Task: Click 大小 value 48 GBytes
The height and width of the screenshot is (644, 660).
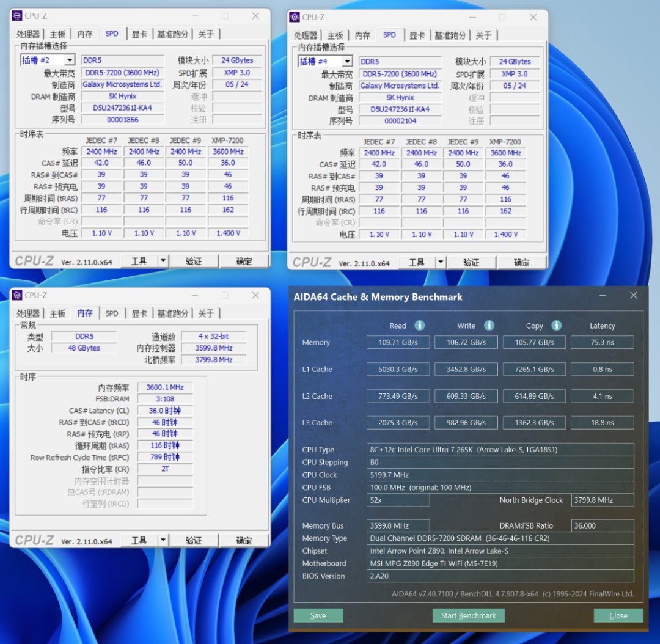Action: [x=84, y=348]
